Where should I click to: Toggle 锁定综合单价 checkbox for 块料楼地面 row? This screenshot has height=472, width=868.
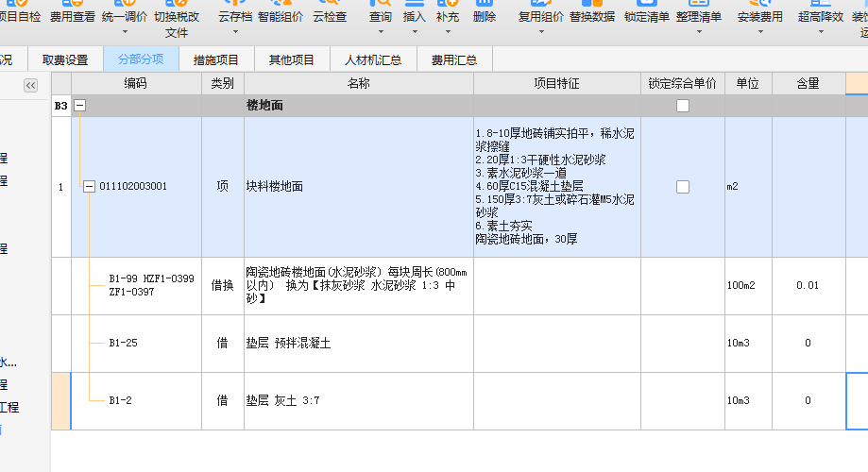pyautogui.click(x=683, y=187)
